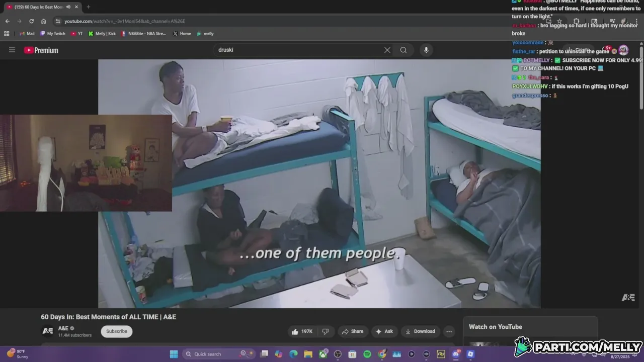Open Roblox from taskbar
Screen dimensions: 644x362
(470, 354)
